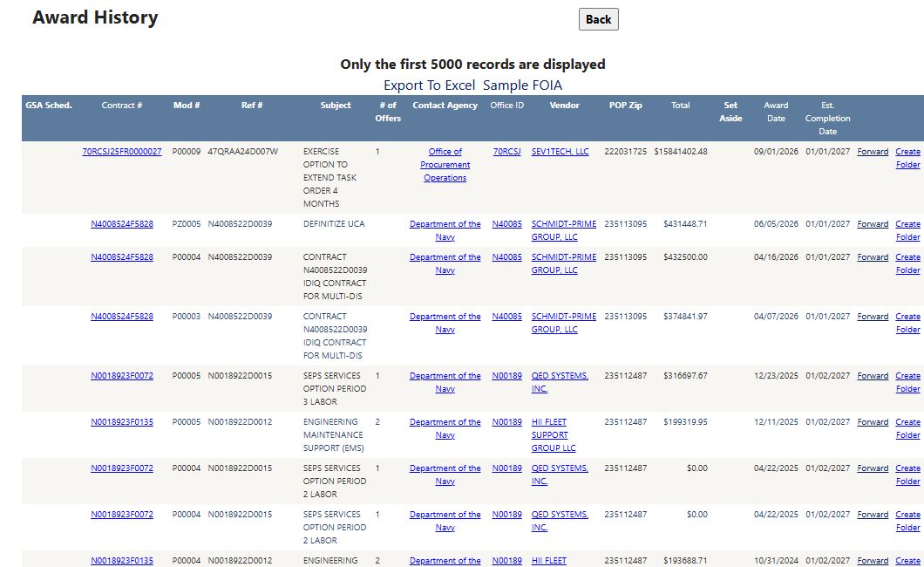The width and height of the screenshot is (924, 567).
Task: Click the Back button
Action: tap(598, 19)
